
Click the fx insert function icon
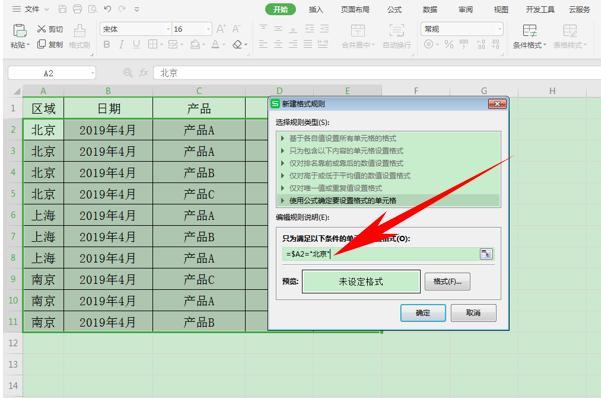[x=144, y=72]
